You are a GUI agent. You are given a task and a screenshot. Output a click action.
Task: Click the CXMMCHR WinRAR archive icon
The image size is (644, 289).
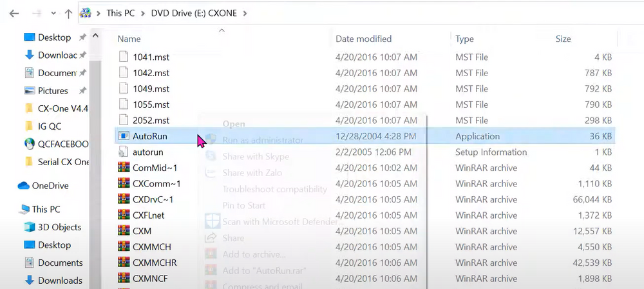[124, 263]
